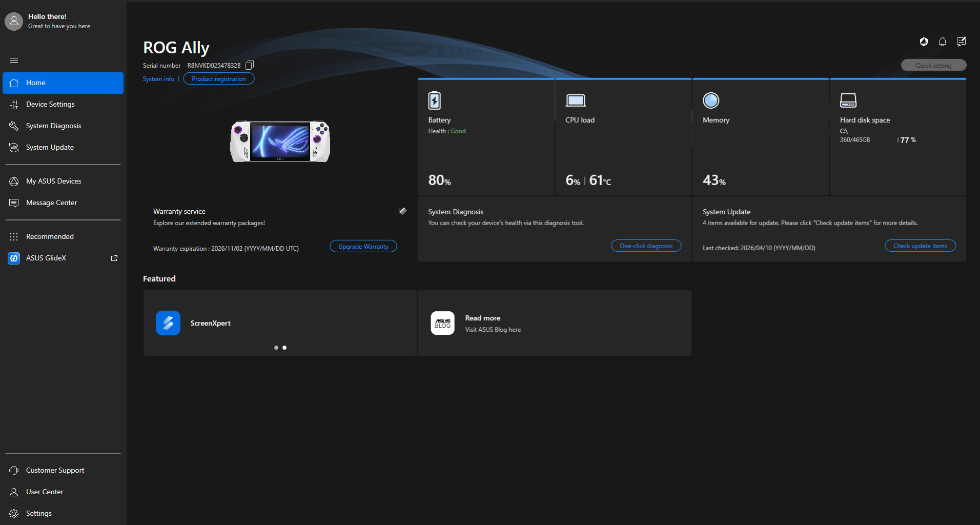The width and height of the screenshot is (980, 525).
Task: Click the Product registration button
Action: tap(219, 79)
